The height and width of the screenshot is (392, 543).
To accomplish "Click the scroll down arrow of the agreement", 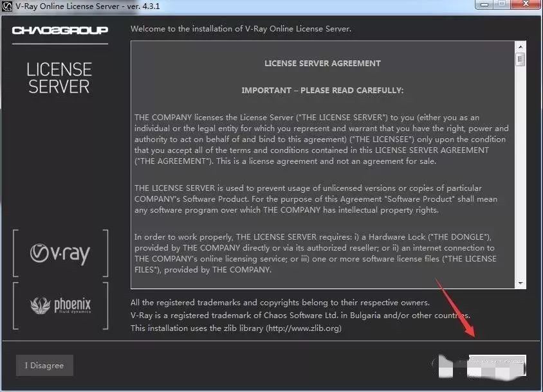I will (520, 283).
